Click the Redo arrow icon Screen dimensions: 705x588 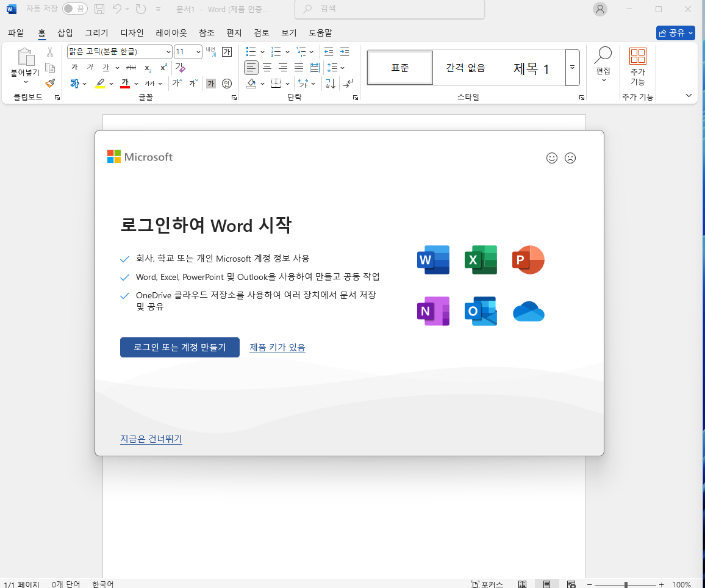coord(141,9)
